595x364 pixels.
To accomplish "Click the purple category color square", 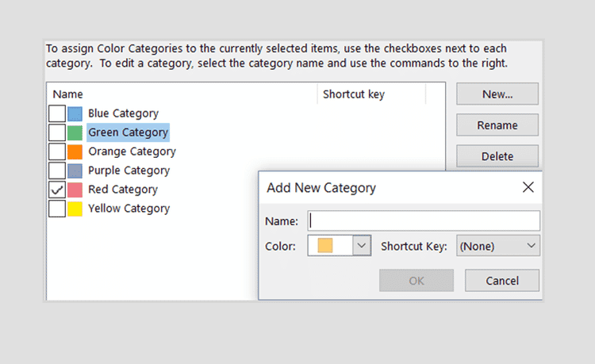I will (x=75, y=171).
